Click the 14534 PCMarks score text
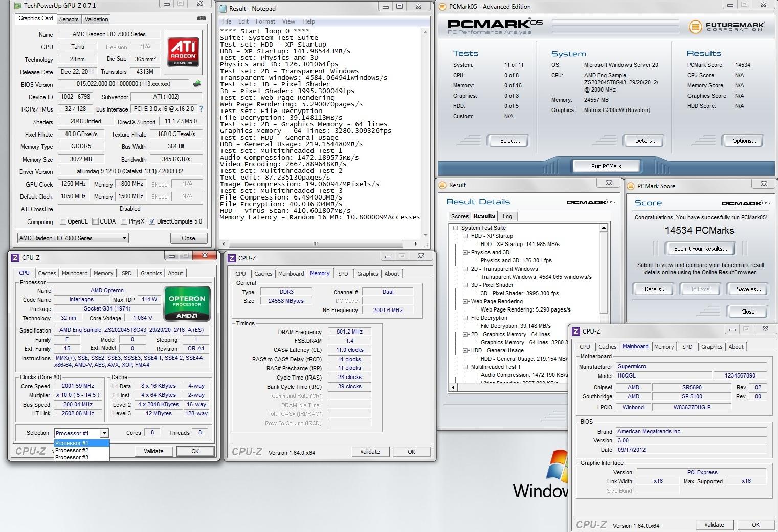 pyautogui.click(x=699, y=231)
